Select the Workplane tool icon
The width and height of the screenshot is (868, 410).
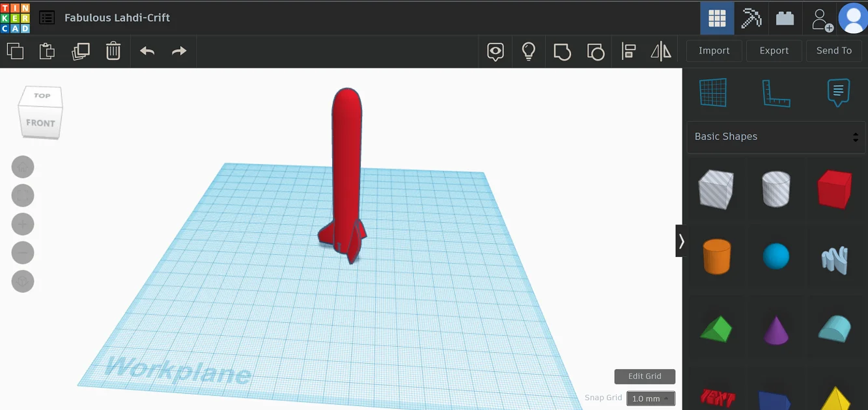(713, 92)
